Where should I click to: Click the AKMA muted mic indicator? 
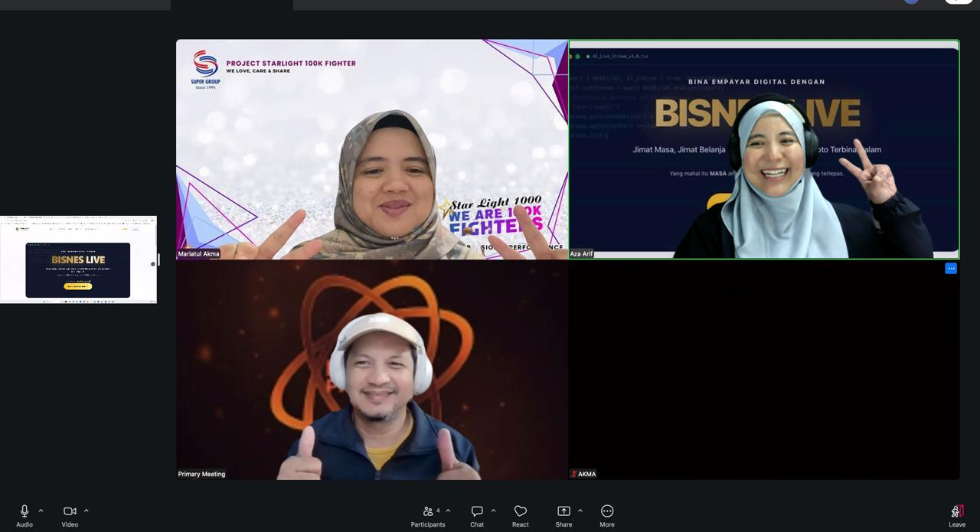click(x=573, y=474)
